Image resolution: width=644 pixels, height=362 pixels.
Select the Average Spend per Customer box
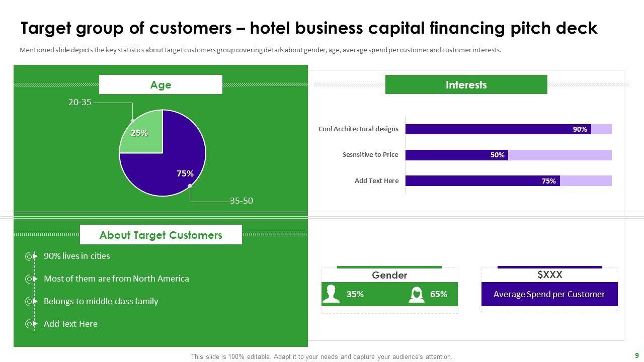tap(549, 295)
